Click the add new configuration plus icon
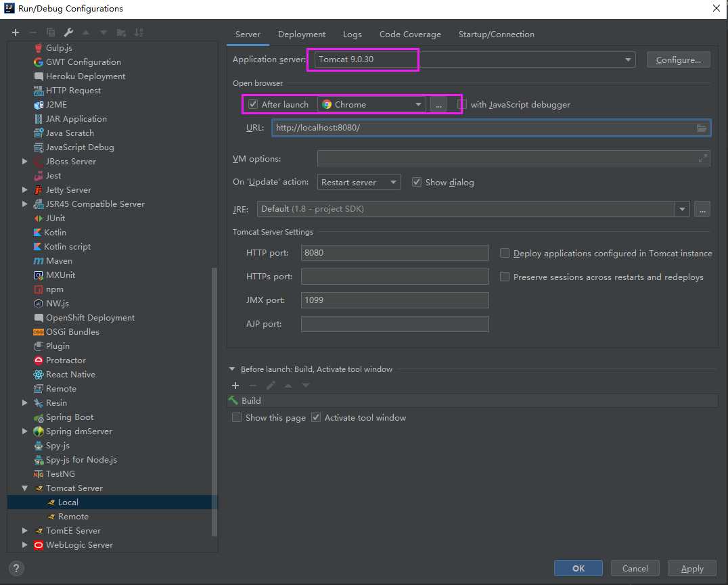 tap(16, 32)
